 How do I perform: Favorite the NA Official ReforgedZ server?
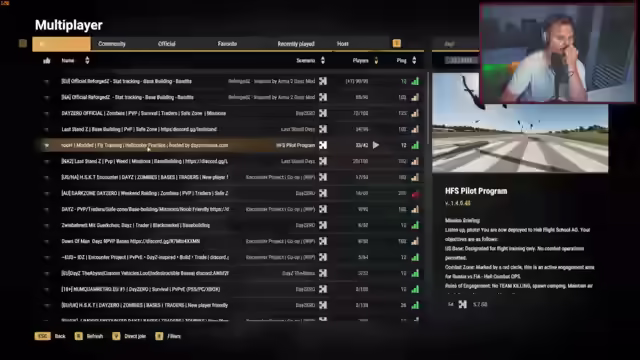(47, 97)
